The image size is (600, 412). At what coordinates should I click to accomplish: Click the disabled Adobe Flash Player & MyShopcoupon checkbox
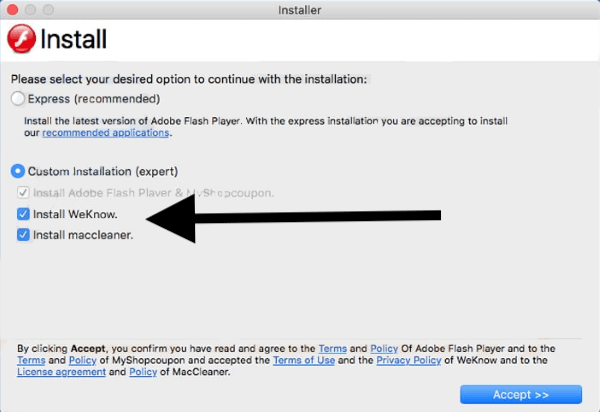tap(23, 192)
